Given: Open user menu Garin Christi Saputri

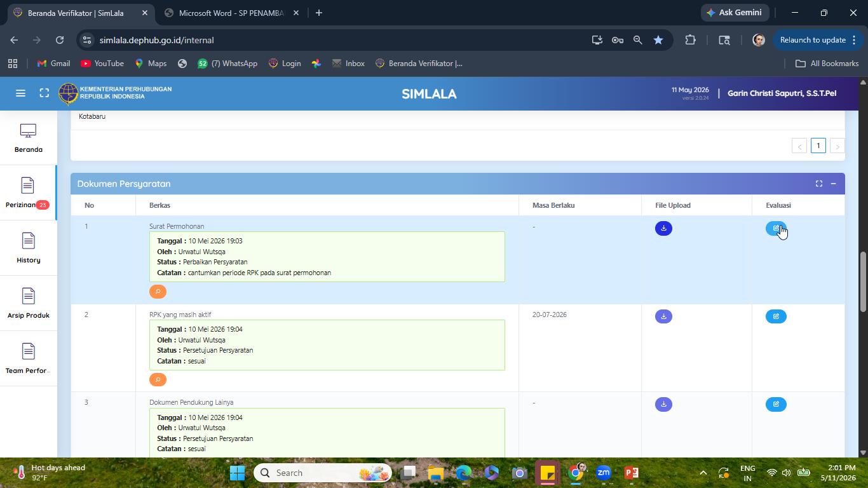Looking at the screenshot, I should [782, 93].
